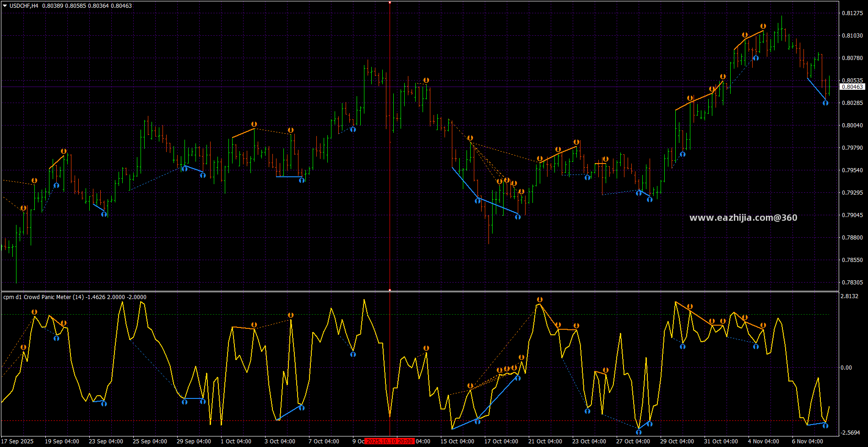Click the indicator scale value -2.5694

coord(851,433)
